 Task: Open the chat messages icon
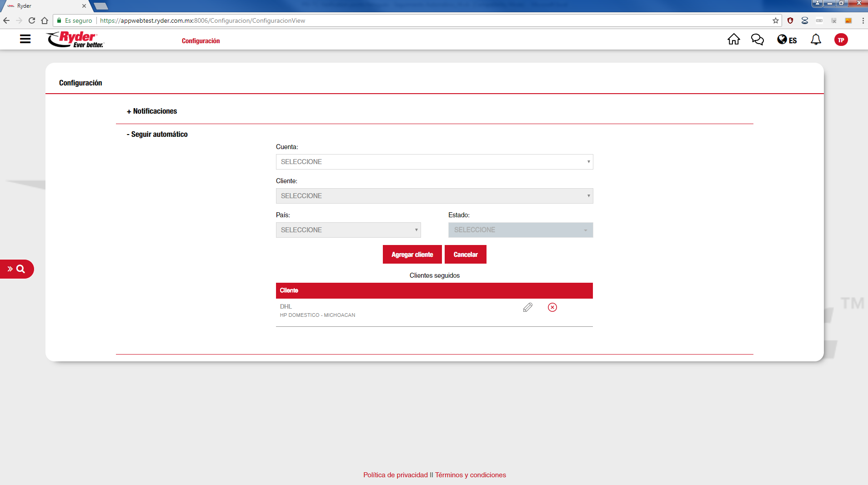[757, 40]
